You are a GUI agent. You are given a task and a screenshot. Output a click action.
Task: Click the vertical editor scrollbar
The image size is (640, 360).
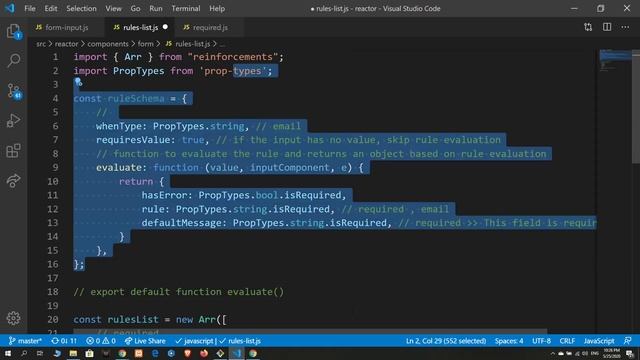click(x=636, y=106)
